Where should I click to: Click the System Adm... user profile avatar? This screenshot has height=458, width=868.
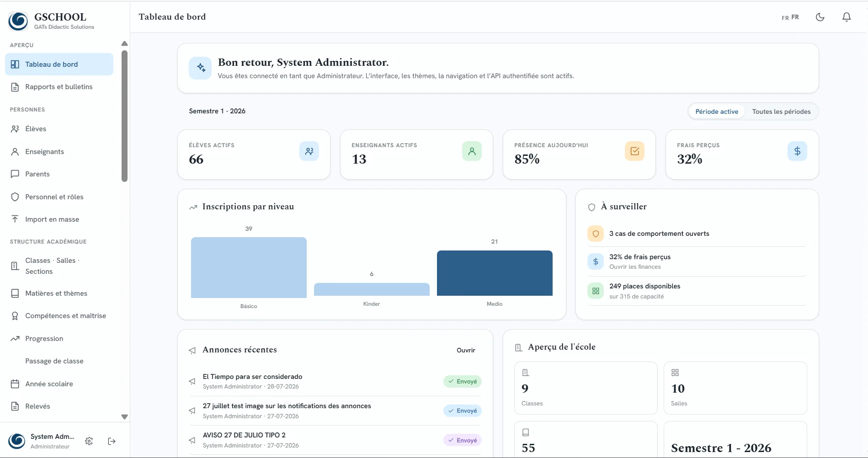pos(17,441)
